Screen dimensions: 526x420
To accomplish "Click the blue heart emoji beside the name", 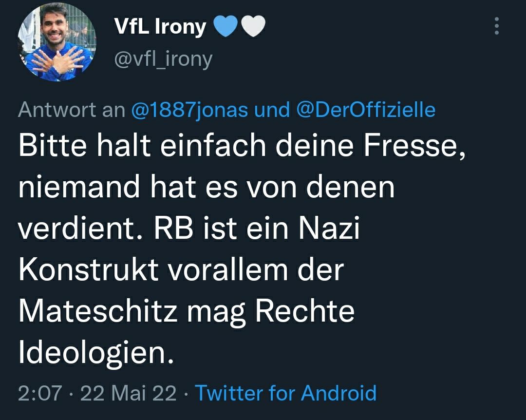I will tap(224, 27).
